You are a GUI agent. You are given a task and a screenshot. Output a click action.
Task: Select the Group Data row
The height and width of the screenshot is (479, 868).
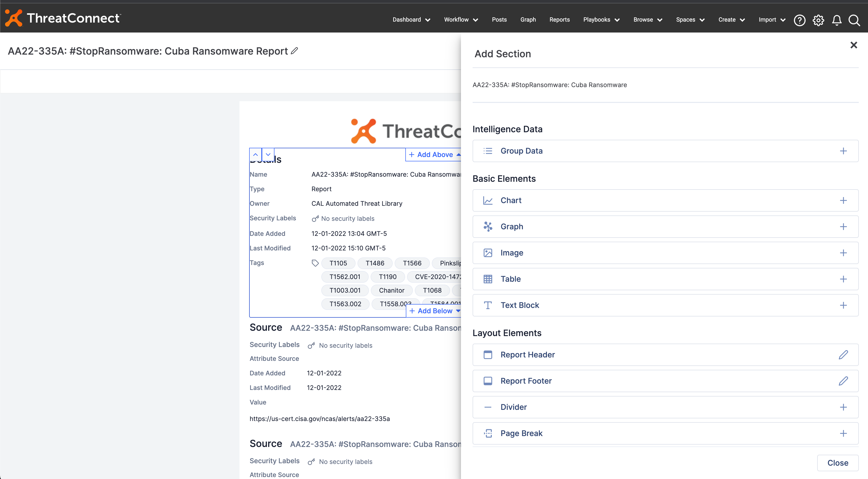coord(665,151)
